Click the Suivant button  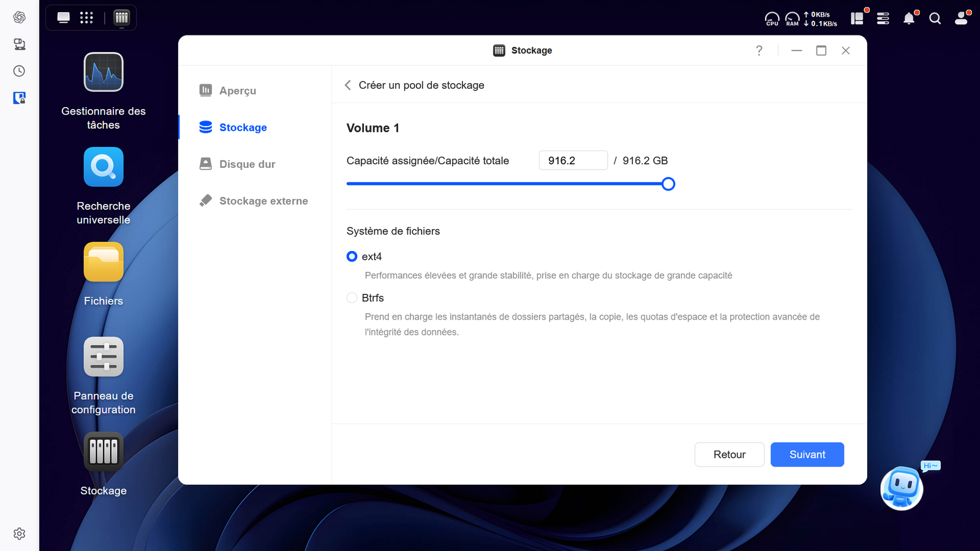[x=807, y=454]
